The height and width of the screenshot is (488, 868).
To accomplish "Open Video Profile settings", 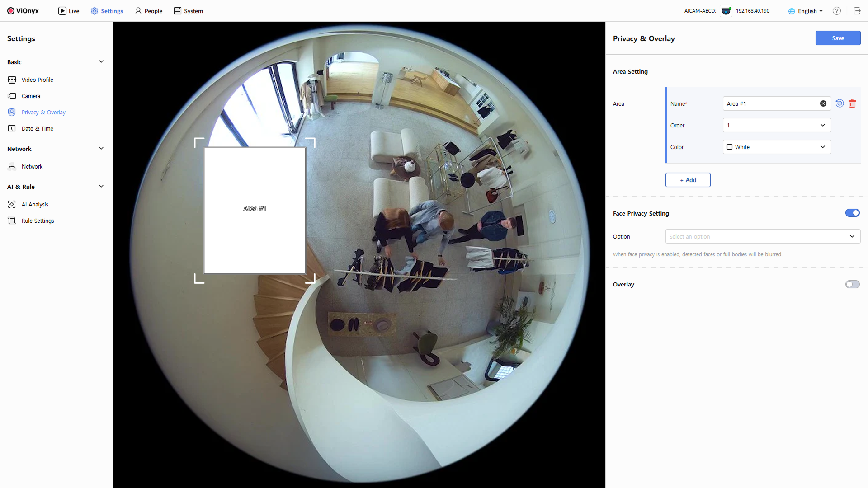I will tap(37, 80).
